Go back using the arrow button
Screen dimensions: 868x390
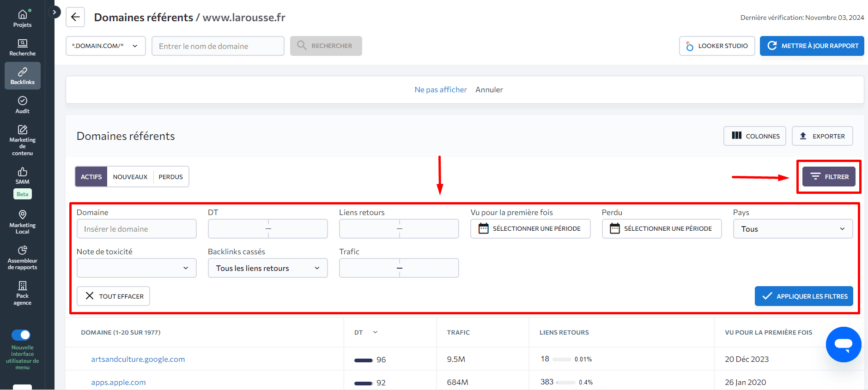click(75, 18)
